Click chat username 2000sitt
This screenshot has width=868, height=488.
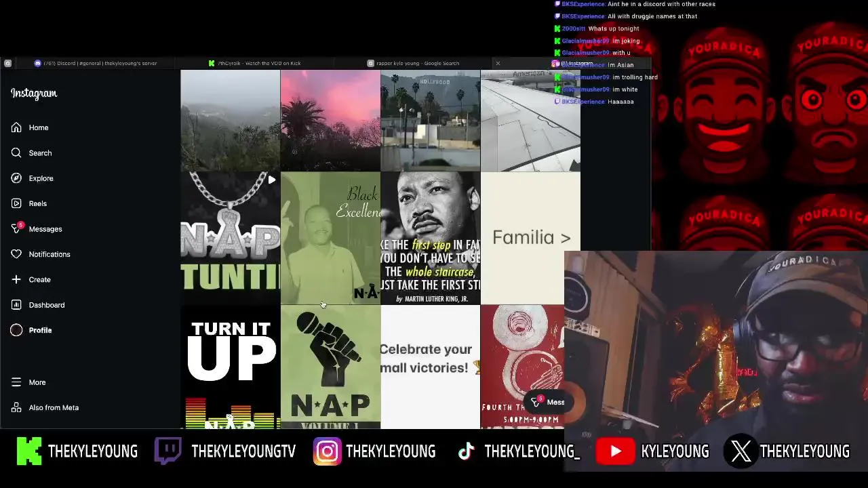(x=574, y=28)
